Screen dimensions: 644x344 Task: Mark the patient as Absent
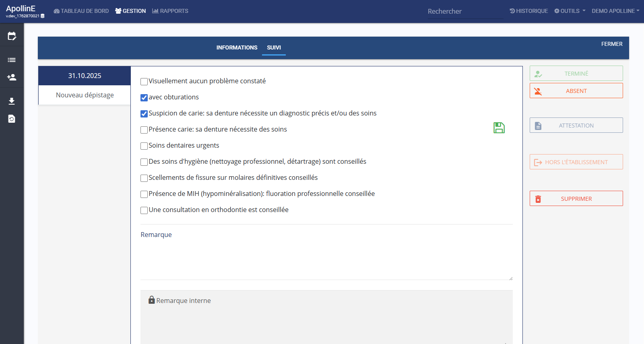point(576,91)
